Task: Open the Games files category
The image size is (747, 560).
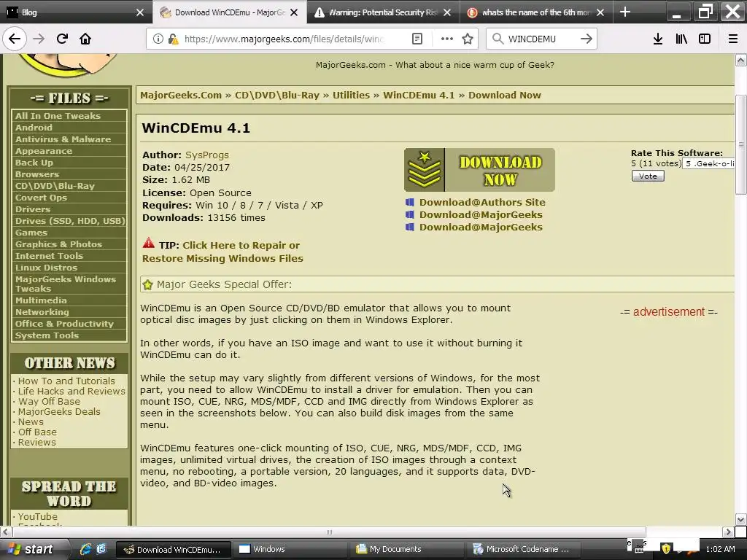Action: coord(31,233)
